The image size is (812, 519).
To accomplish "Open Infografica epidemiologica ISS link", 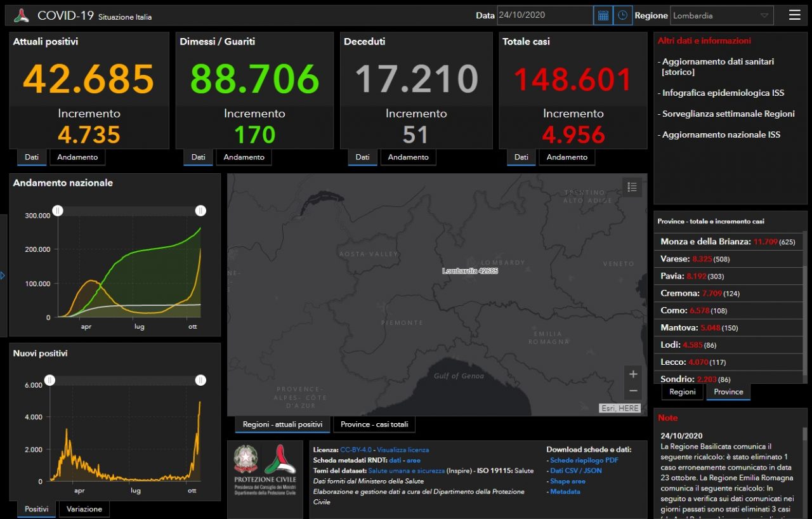I will (x=723, y=93).
